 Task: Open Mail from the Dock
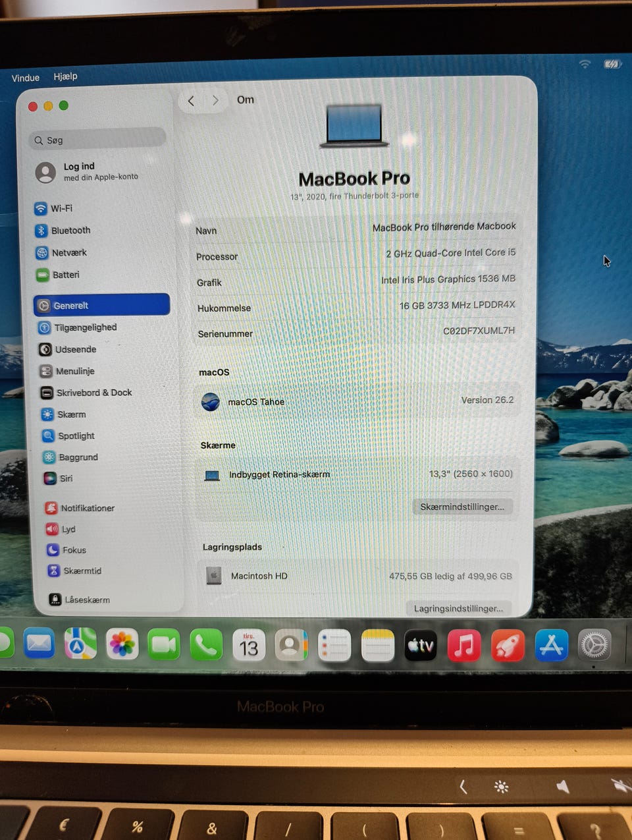tap(39, 644)
